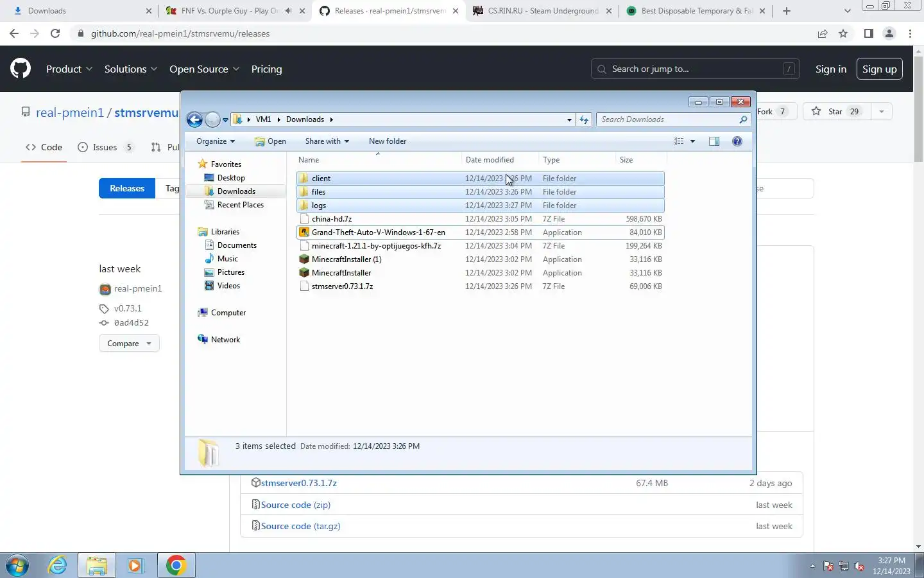924x578 pixels.
Task: Open the repository Code tab
Action: [x=44, y=147]
